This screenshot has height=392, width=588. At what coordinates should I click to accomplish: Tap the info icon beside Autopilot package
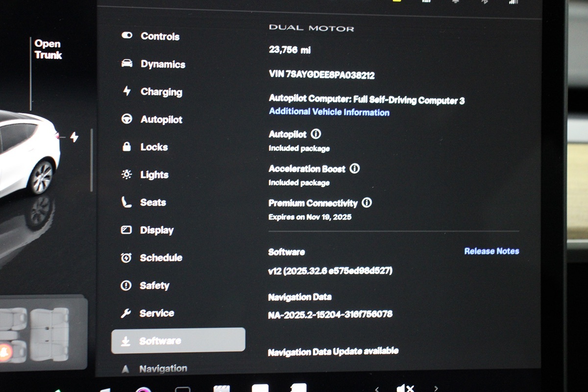click(x=316, y=134)
